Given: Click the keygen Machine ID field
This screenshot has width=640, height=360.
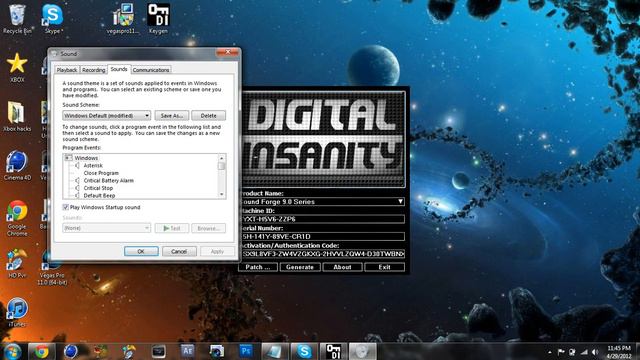Looking at the screenshot, I should [322, 219].
